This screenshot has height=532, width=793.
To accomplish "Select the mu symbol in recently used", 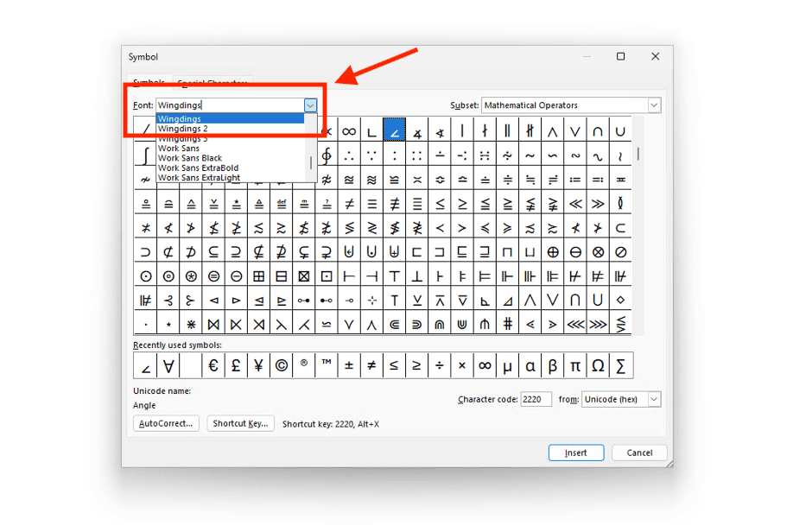I will [x=507, y=365].
